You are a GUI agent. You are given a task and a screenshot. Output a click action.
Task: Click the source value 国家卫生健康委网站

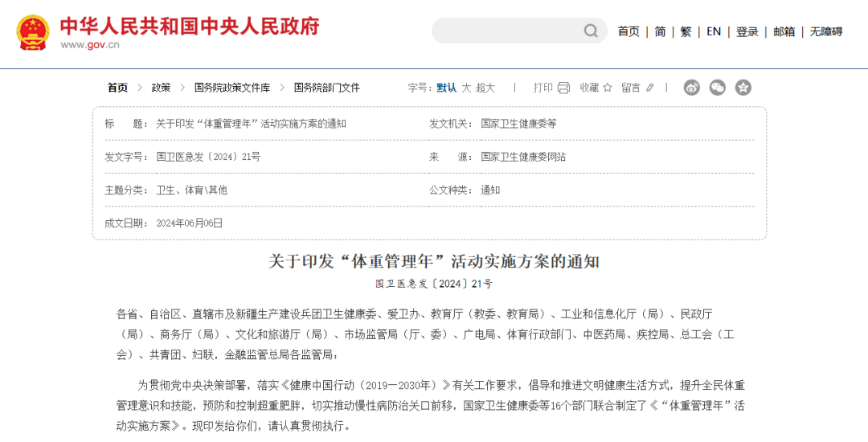[x=524, y=157]
